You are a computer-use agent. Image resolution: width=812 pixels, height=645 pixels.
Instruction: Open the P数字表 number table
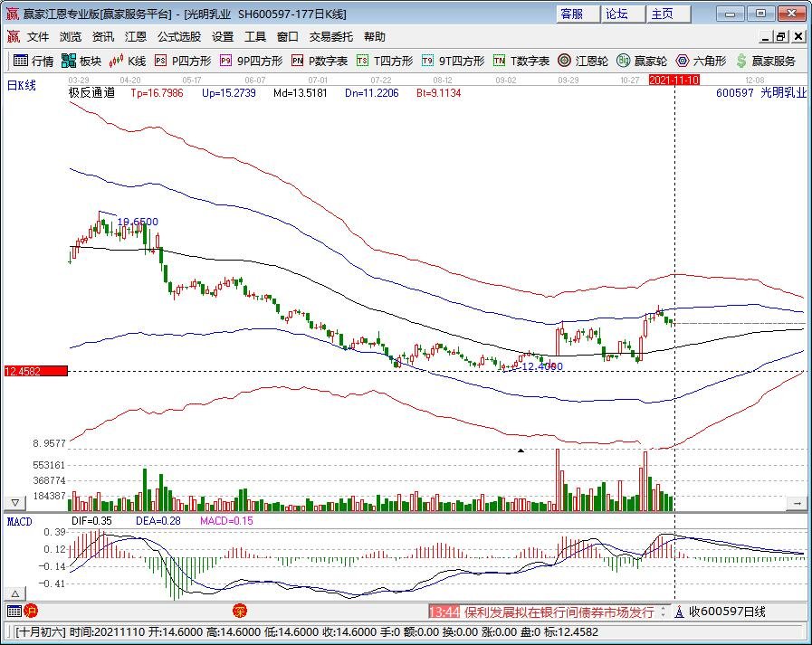320,61
